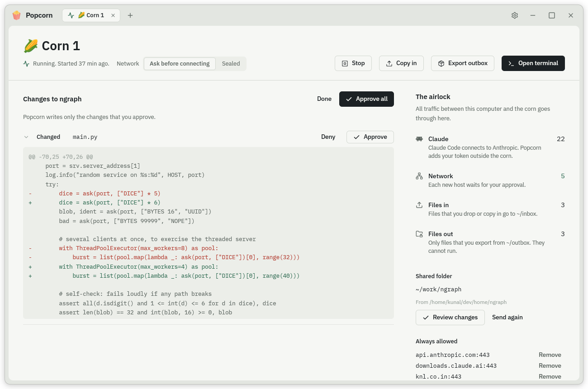Click the ~/work/ngraph shared folder path
This screenshot has width=588, height=389.
438,289
